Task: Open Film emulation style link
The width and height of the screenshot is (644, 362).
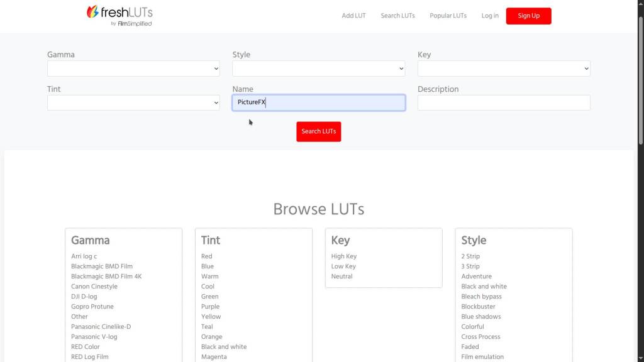Action: 482,357
